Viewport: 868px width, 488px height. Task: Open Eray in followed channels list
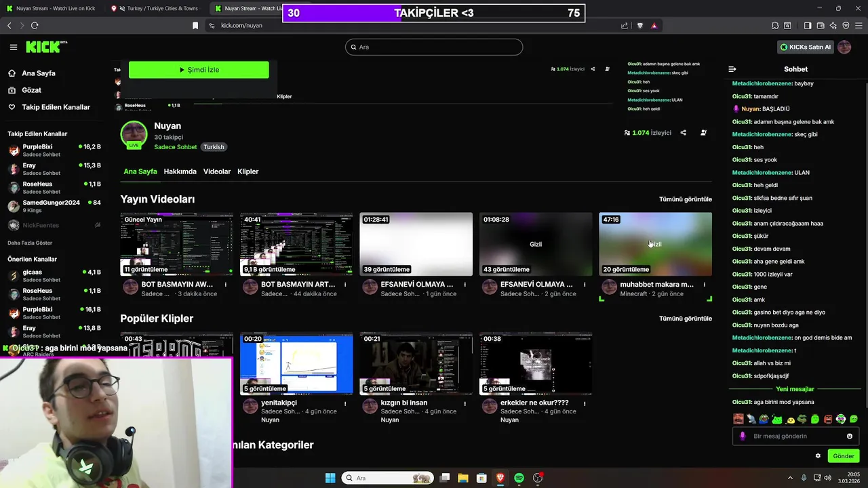(x=54, y=169)
